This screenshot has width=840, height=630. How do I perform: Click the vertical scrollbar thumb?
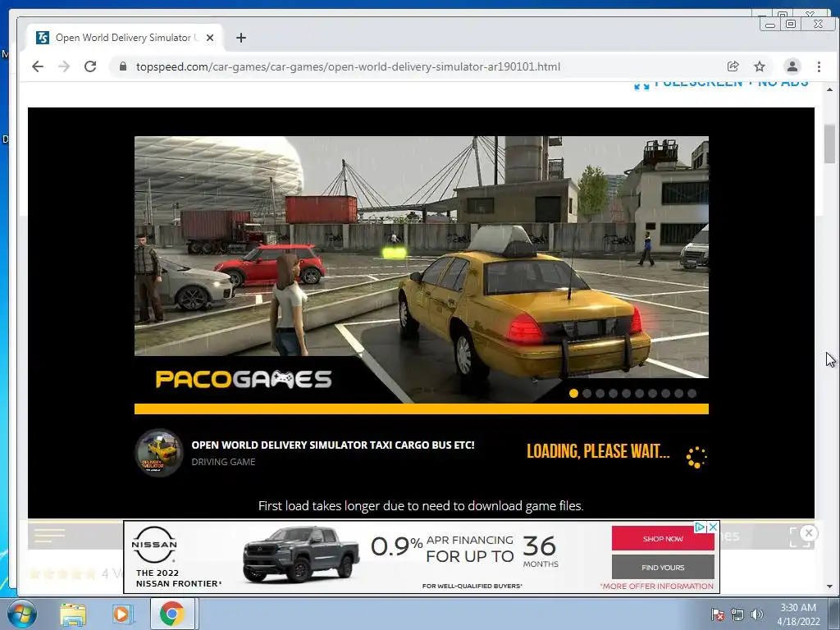pos(830,144)
